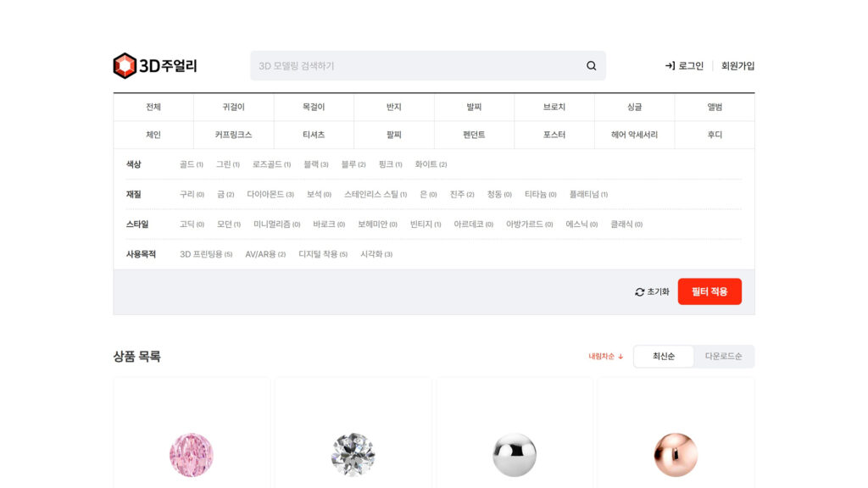Viewport: 868px width, 488px height.
Task: Open the rose gold sphere product thumbnail
Action: (x=676, y=454)
